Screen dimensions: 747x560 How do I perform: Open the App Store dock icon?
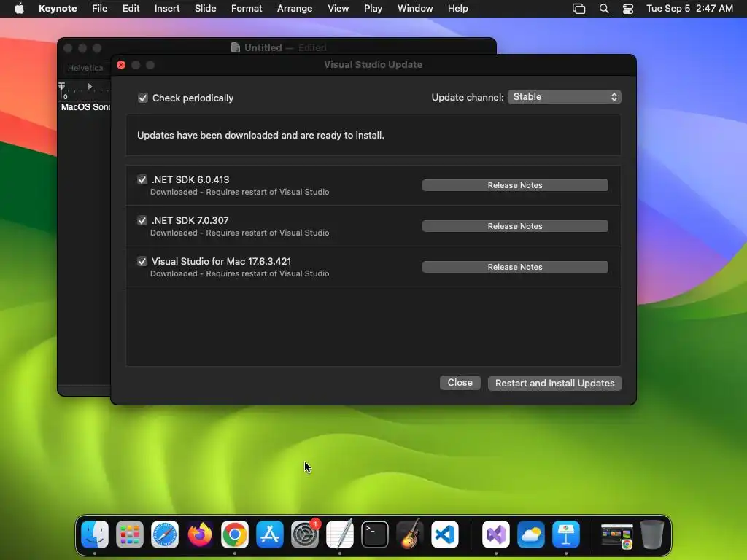[270, 534]
